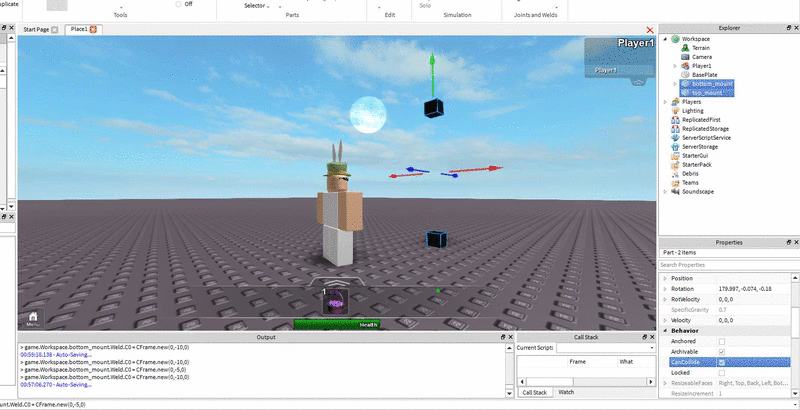Collapse the Workspace tree node
The width and height of the screenshot is (800, 410).
665,39
